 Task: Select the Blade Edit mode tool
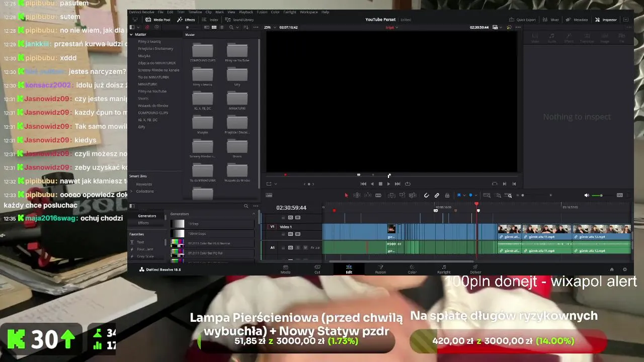(378, 195)
